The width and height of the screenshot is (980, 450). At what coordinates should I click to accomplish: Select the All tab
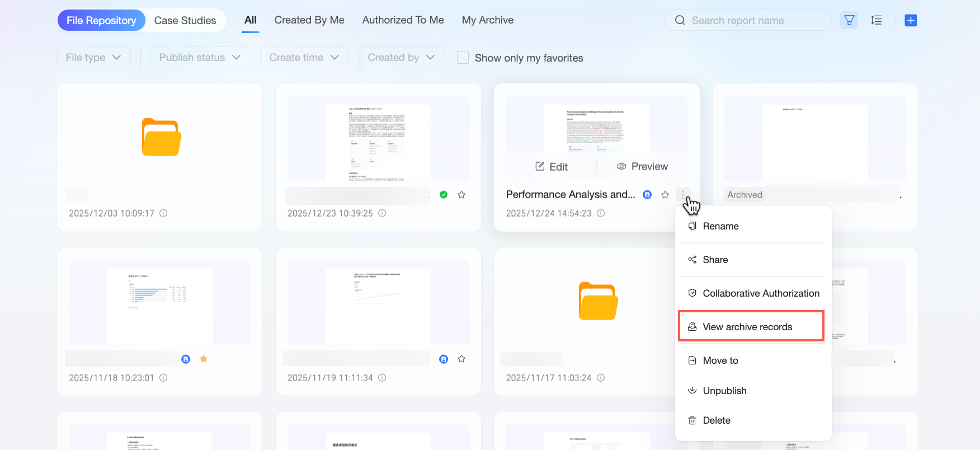click(251, 20)
